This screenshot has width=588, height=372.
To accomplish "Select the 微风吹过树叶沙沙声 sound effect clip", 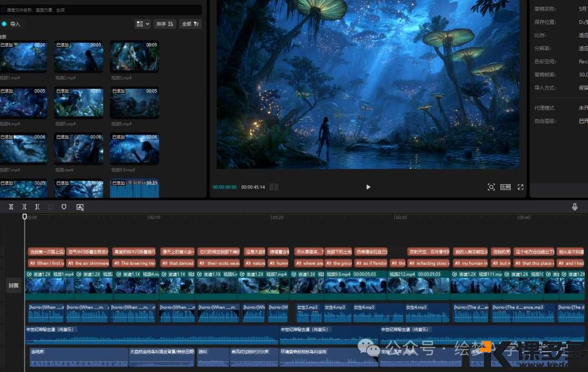I will (254, 357).
